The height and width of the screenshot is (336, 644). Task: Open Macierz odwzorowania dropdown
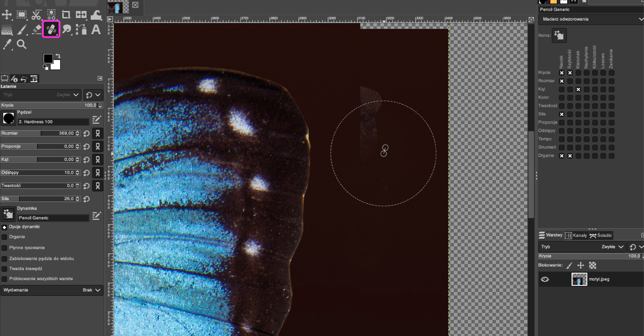pos(591,19)
